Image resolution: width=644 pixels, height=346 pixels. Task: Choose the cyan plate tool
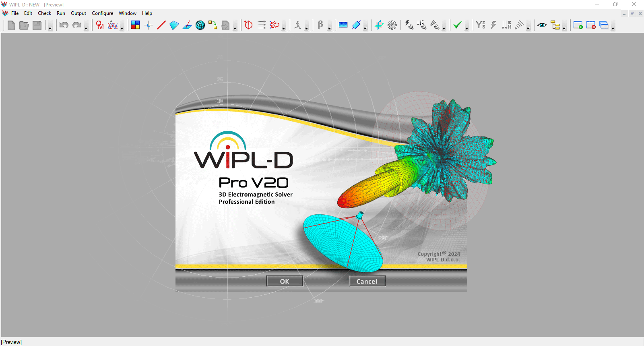click(174, 25)
